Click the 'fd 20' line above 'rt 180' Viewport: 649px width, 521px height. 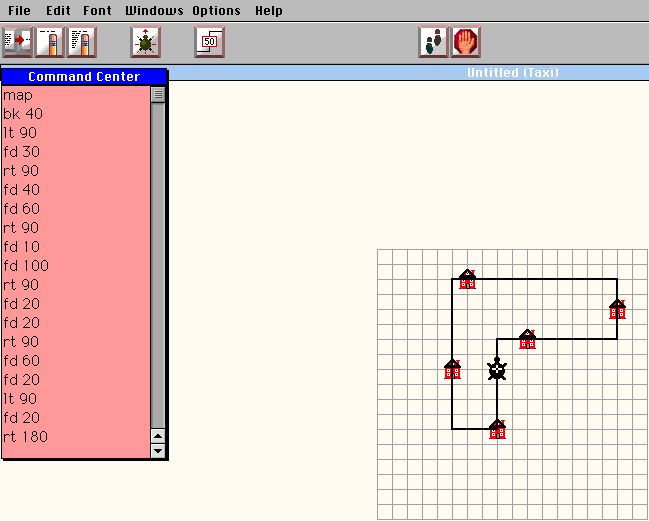22,418
